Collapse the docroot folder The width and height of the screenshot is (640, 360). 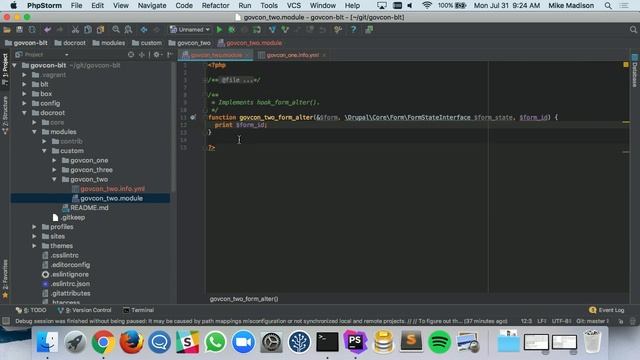pyautogui.click(x=24, y=113)
